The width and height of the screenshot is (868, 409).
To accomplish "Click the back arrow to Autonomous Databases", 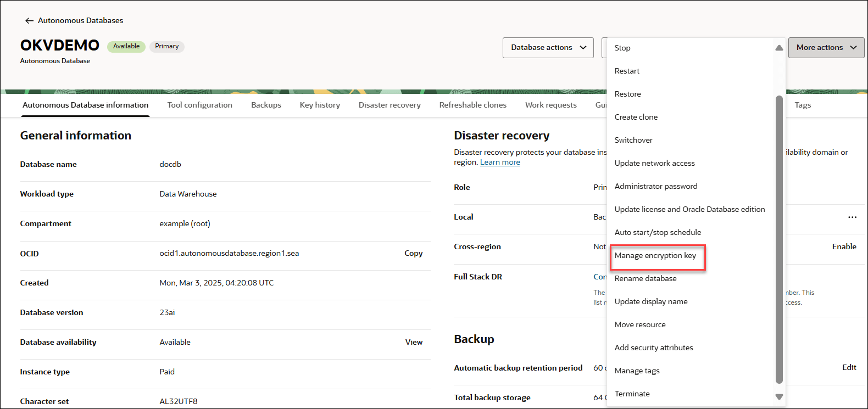I will coord(29,21).
